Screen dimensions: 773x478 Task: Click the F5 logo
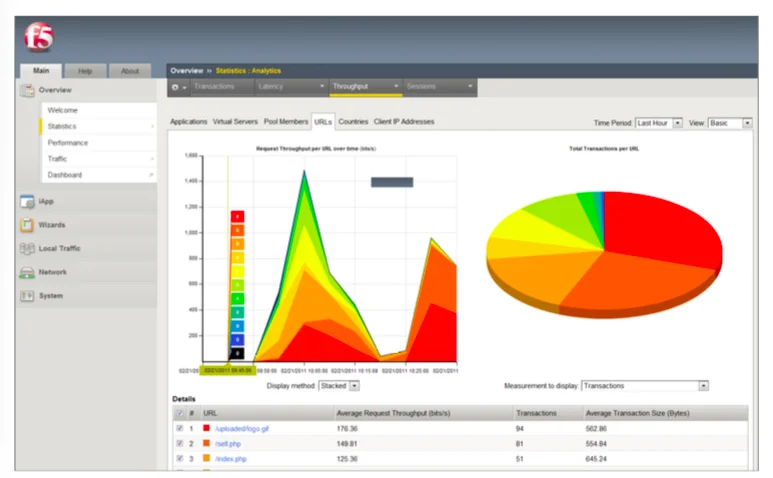point(39,37)
